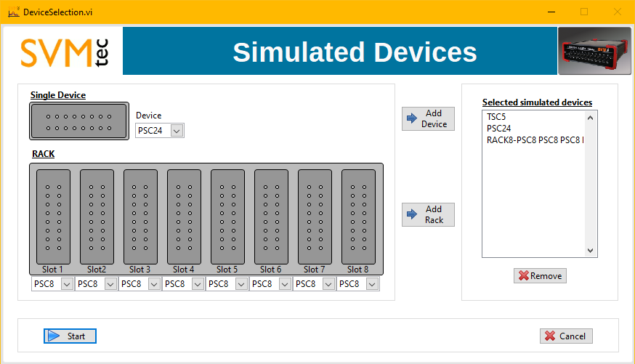Open Slot2 device type dropdown
Screen dimensions: 635x364
(110, 284)
